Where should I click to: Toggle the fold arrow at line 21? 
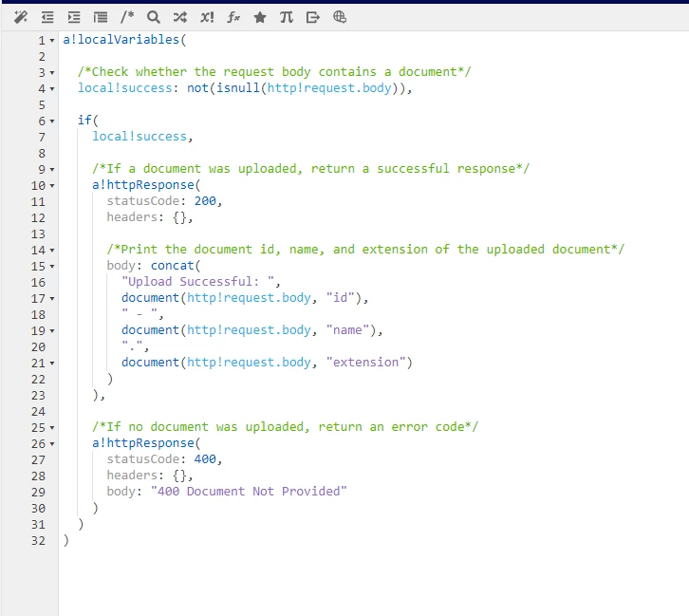tap(52, 363)
